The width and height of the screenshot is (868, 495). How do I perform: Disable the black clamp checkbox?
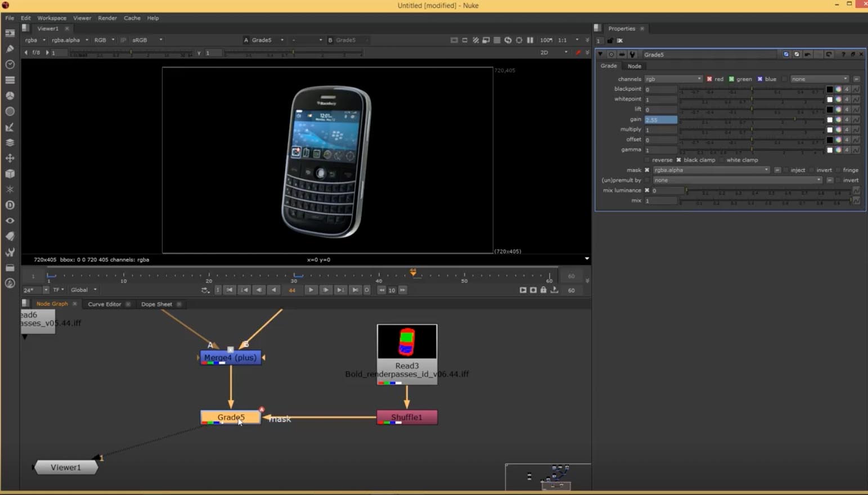(x=679, y=160)
